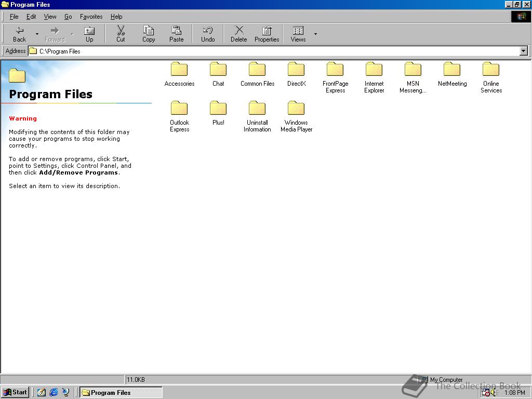Select the Plus! folder
The width and height of the screenshot is (532, 399).
tap(218, 113)
